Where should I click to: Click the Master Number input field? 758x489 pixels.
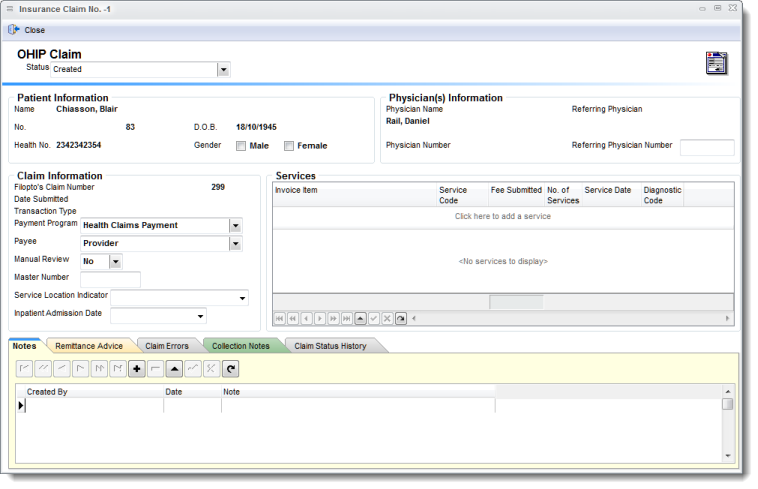point(110,279)
